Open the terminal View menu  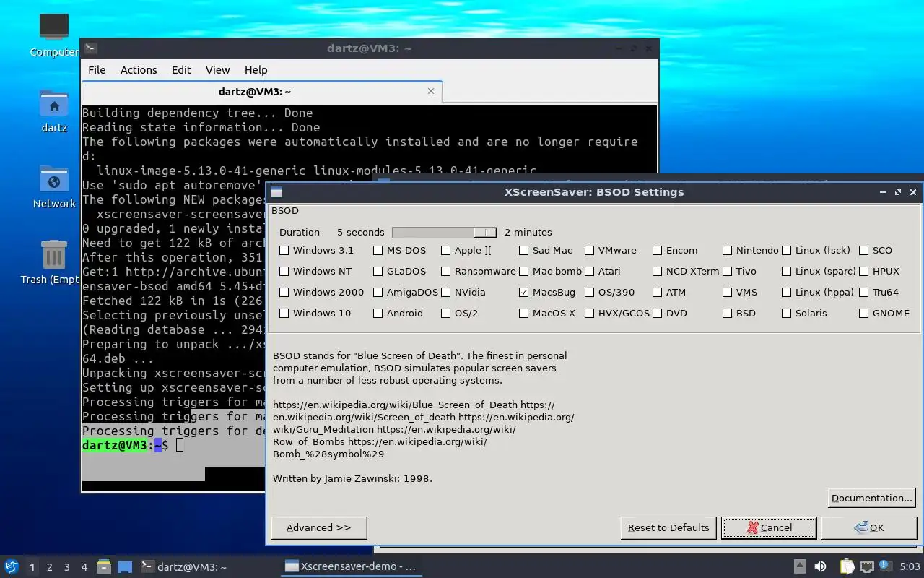(218, 70)
